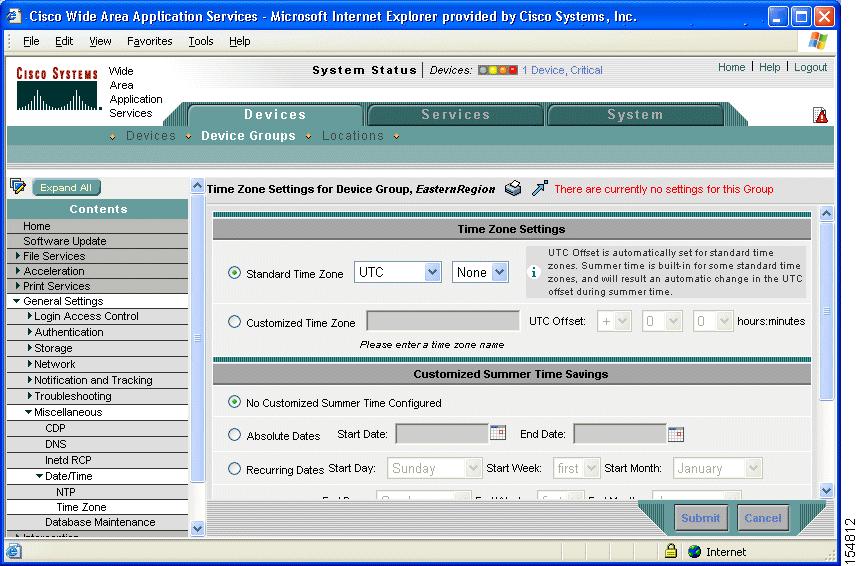Open the Help link in the header

769,67
